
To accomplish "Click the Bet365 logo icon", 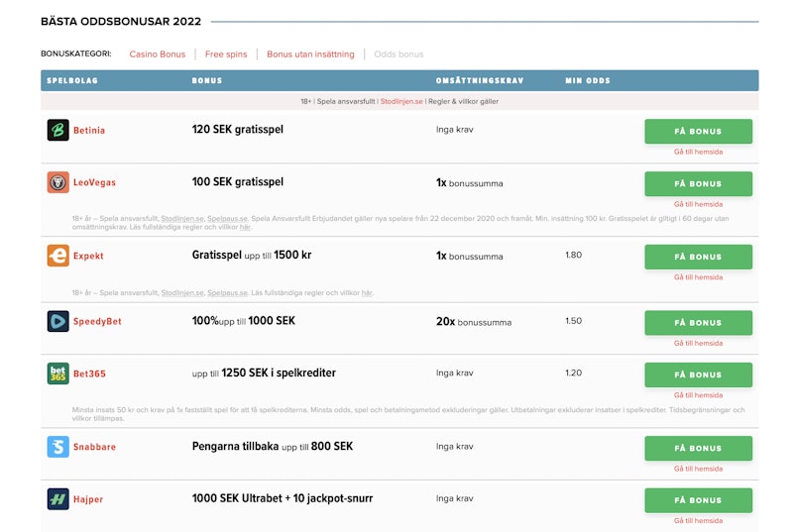I will pyautogui.click(x=57, y=373).
